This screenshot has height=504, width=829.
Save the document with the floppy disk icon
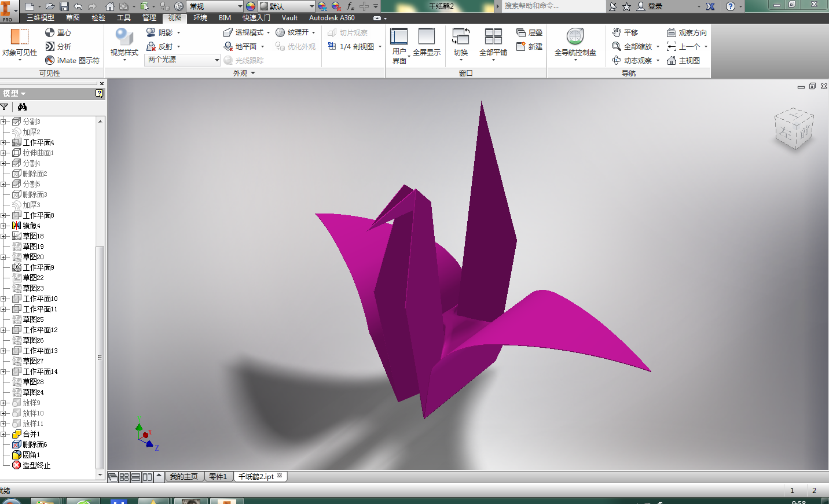click(x=64, y=6)
